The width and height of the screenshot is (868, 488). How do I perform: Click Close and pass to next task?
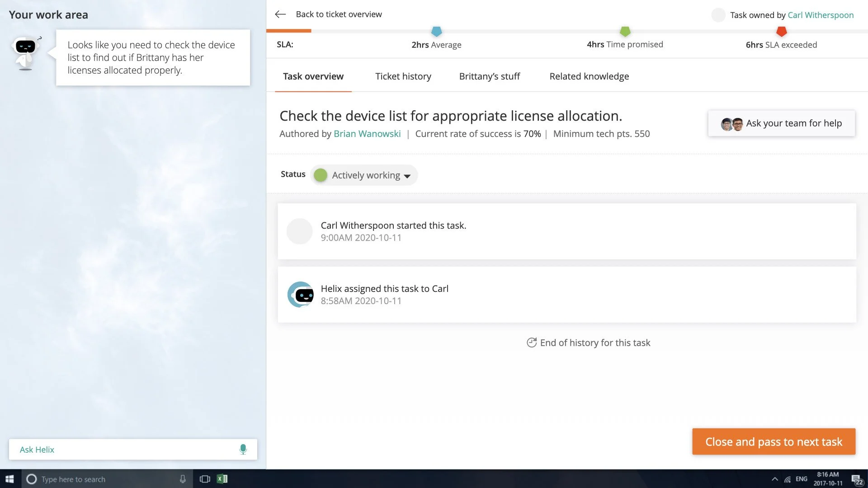point(773,441)
